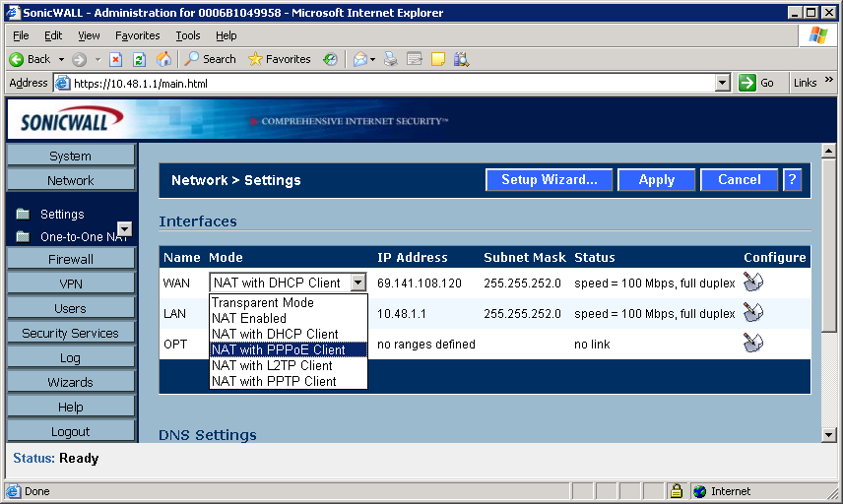Open the Favorites menu
This screenshot has height=504, width=843.
[137, 35]
